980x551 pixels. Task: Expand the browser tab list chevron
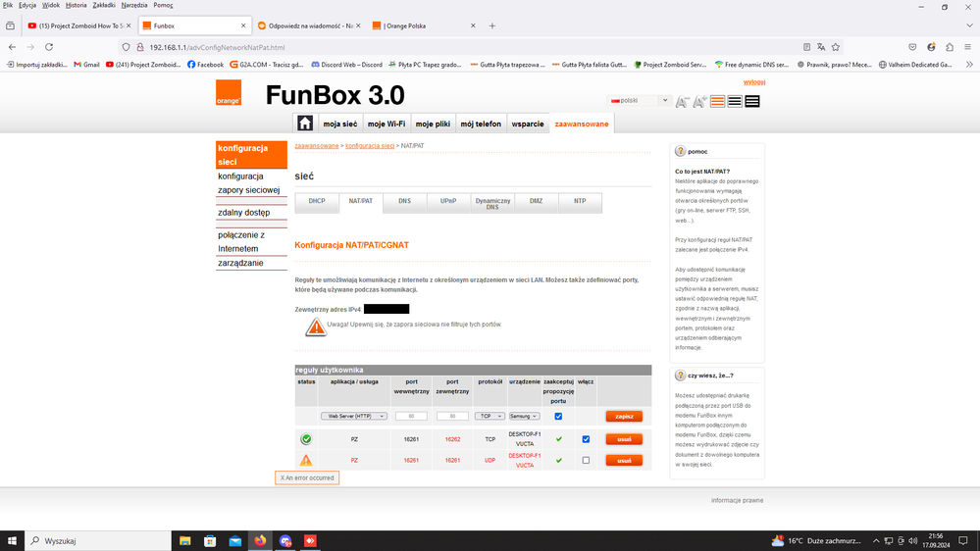click(x=969, y=25)
